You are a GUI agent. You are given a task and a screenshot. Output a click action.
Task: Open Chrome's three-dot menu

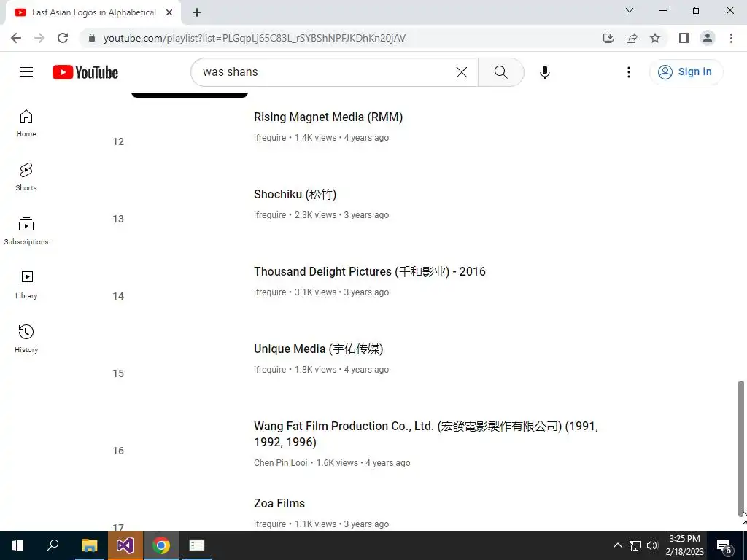pyautogui.click(x=731, y=38)
